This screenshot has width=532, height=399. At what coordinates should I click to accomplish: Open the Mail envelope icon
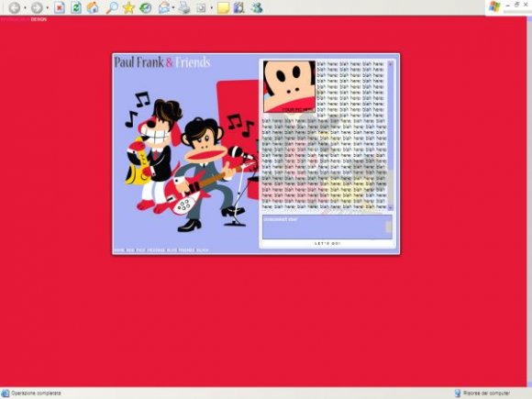[x=164, y=7]
